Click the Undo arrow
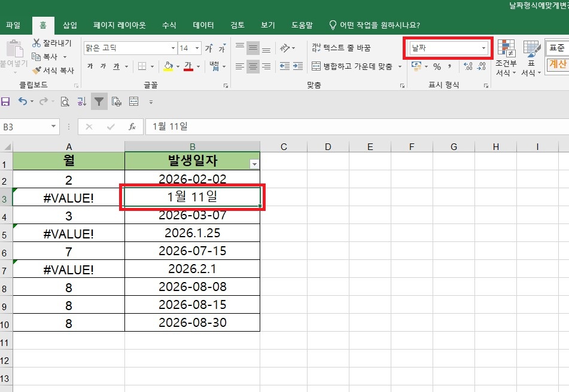569x392 pixels. 23,102
